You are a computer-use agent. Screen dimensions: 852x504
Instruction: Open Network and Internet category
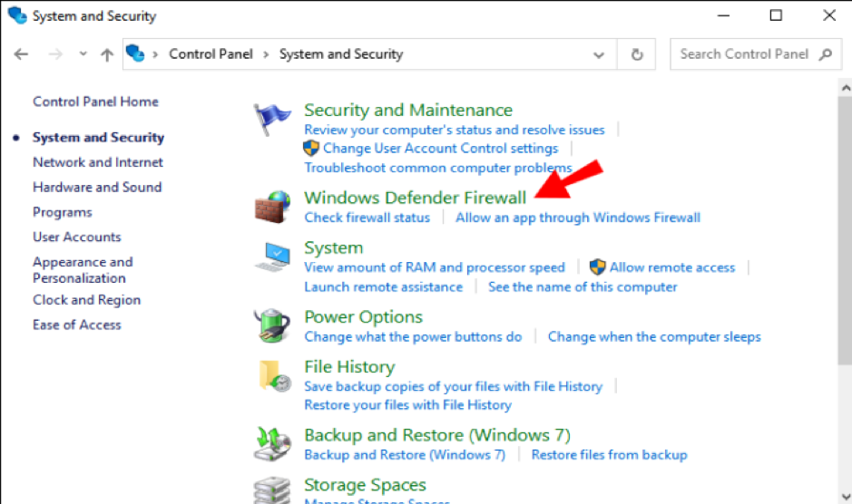(x=98, y=162)
